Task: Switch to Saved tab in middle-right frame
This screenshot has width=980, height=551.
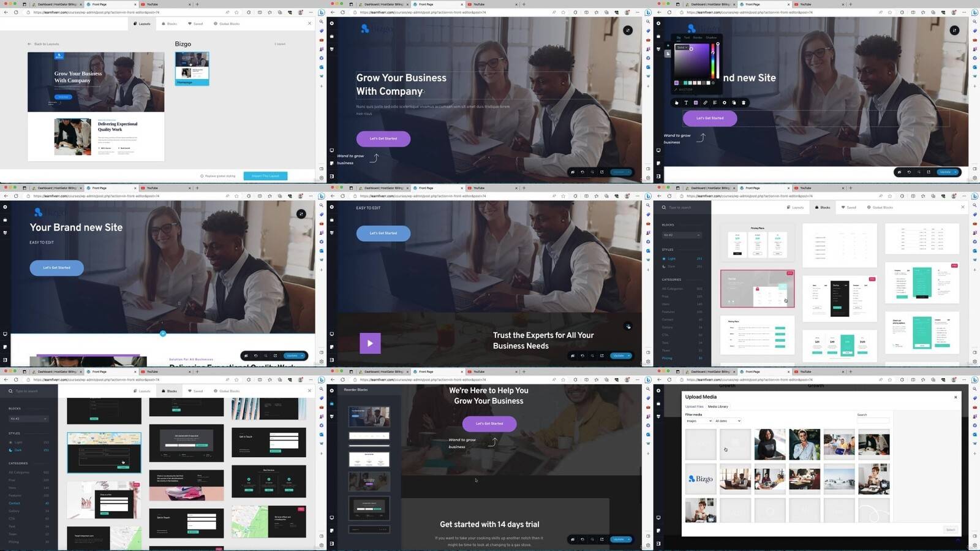Action: [849, 207]
